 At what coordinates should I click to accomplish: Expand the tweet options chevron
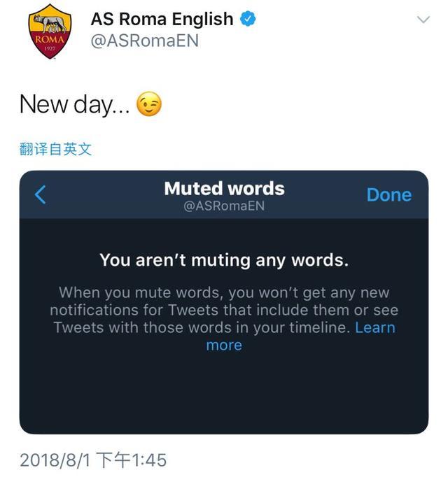pos(423,20)
